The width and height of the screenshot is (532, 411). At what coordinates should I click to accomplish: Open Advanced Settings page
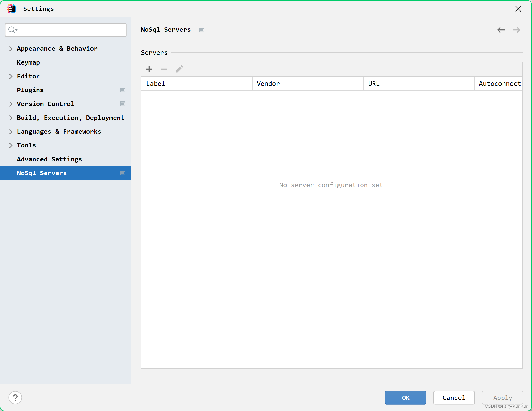coord(49,159)
